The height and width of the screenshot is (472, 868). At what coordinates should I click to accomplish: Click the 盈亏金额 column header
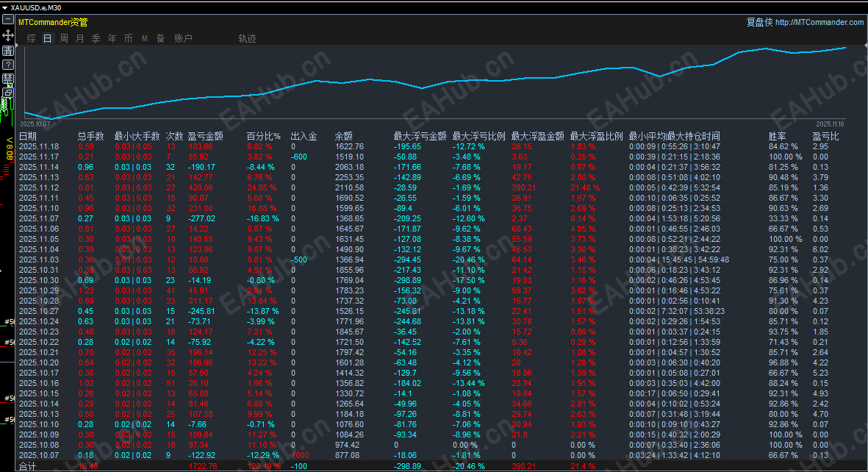205,136
